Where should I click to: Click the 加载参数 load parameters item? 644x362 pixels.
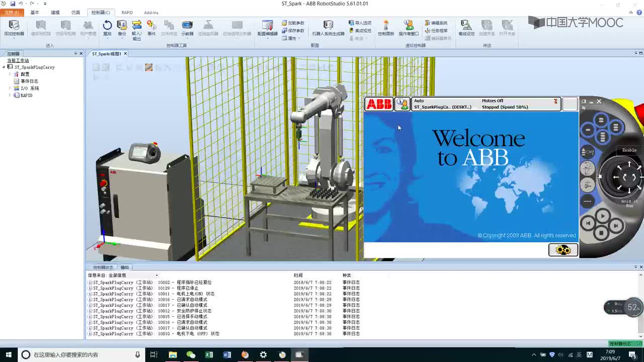point(293,23)
